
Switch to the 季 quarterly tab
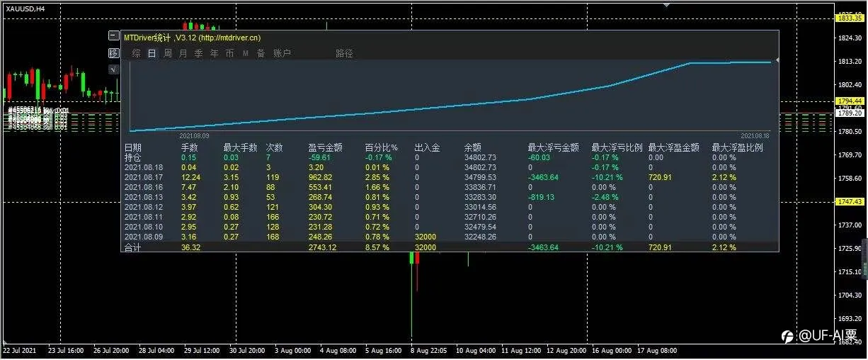click(x=198, y=53)
